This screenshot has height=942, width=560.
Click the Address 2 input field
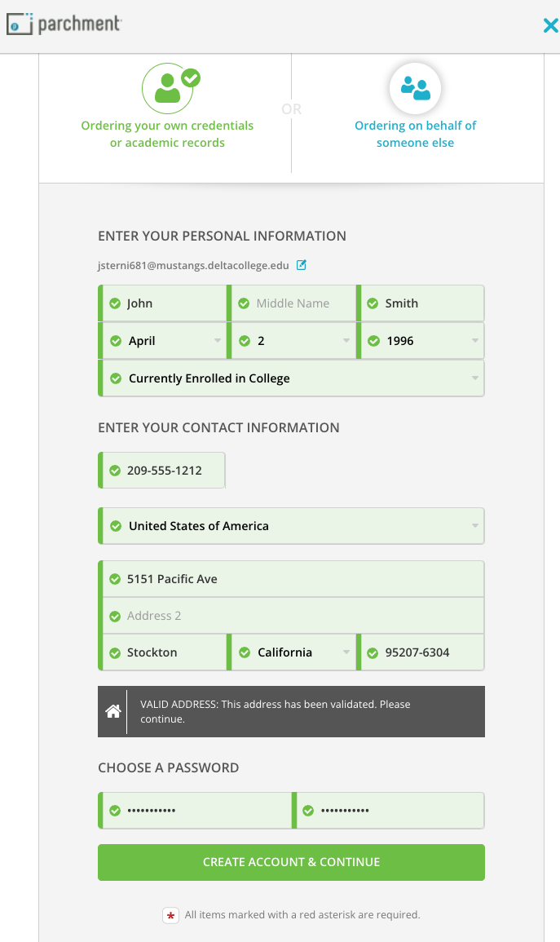[291, 615]
